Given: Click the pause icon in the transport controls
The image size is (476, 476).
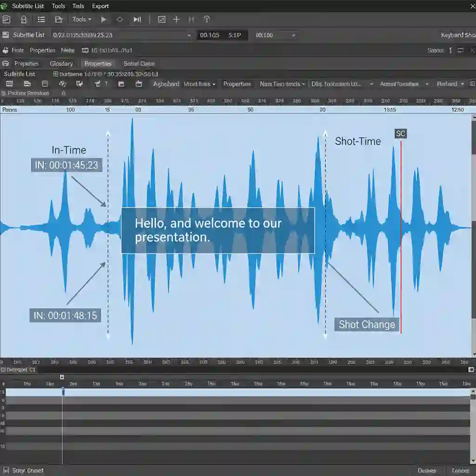Looking at the screenshot, I should 191,19.
